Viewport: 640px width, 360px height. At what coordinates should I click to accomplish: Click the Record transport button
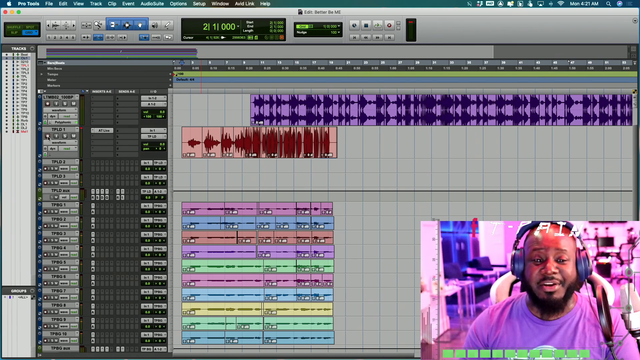(389, 25)
